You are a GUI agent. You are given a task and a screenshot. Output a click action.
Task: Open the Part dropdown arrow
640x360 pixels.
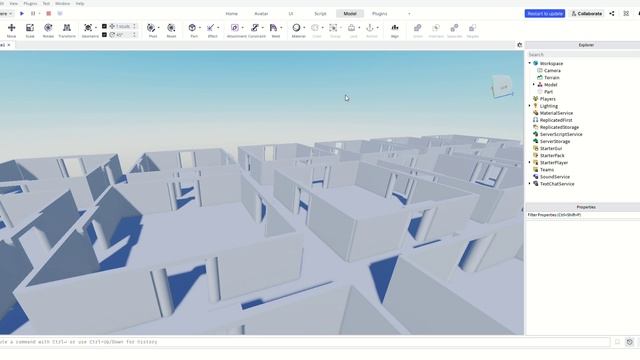click(200, 28)
